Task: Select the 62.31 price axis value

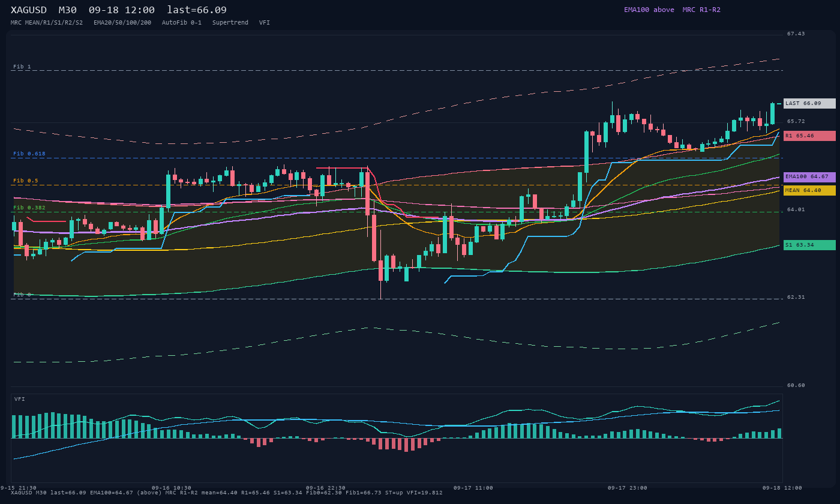Action: tap(796, 297)
